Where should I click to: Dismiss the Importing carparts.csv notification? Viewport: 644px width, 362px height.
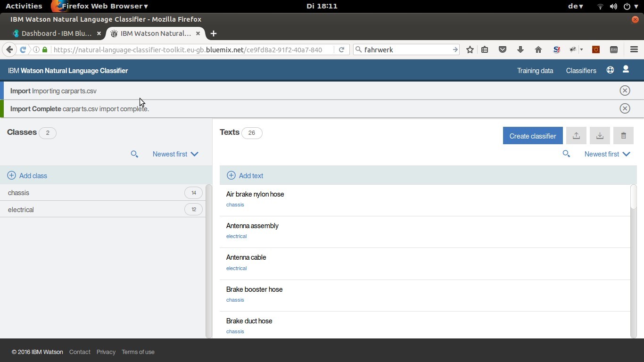[x=625, y=90]
